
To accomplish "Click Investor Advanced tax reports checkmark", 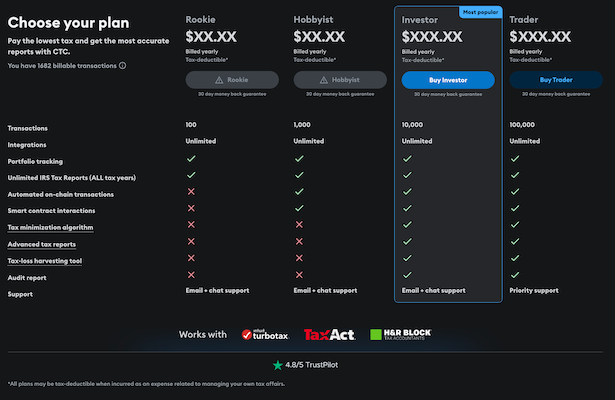I will 408,241.
